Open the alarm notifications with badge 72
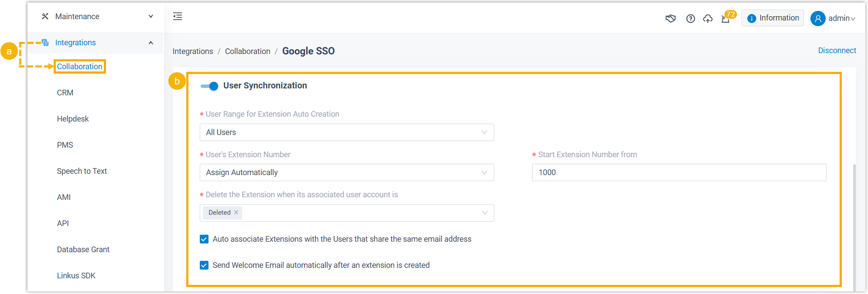Screen dimensions: 868x294 tap(726, 19)
